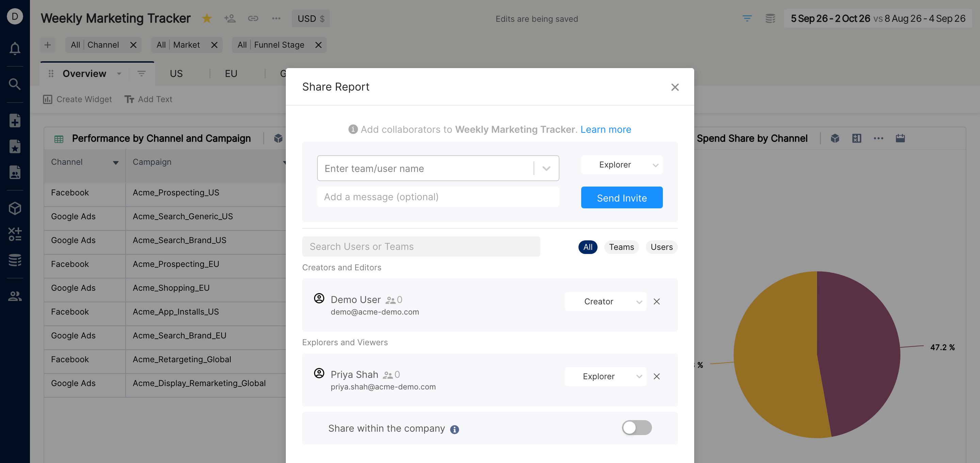
Task: Toggle Share within the company switch
Action: coord(636,428)
